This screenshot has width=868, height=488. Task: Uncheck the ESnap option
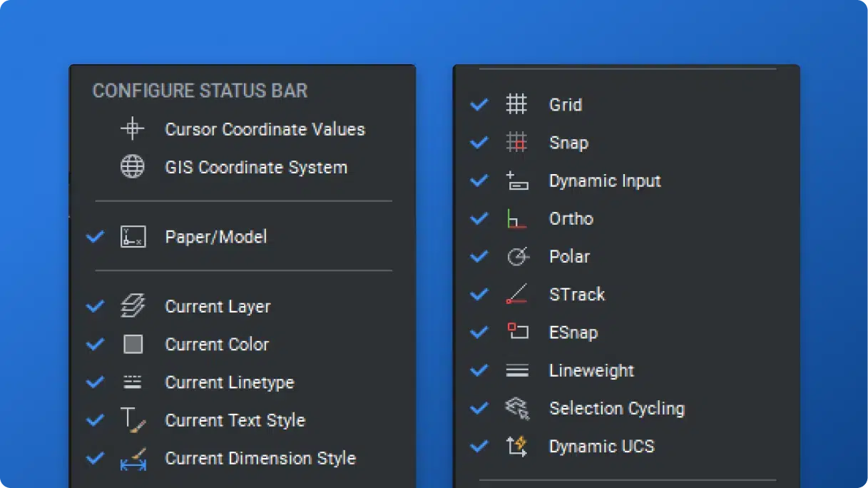tap(479, 332)
